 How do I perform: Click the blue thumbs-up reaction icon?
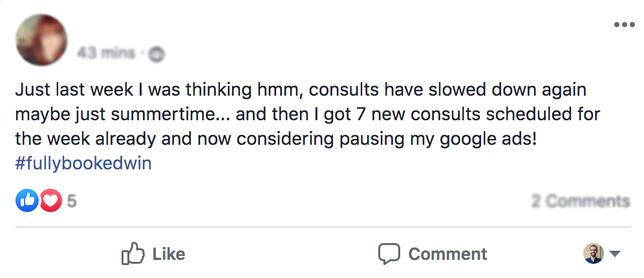(x=26, y=201)
